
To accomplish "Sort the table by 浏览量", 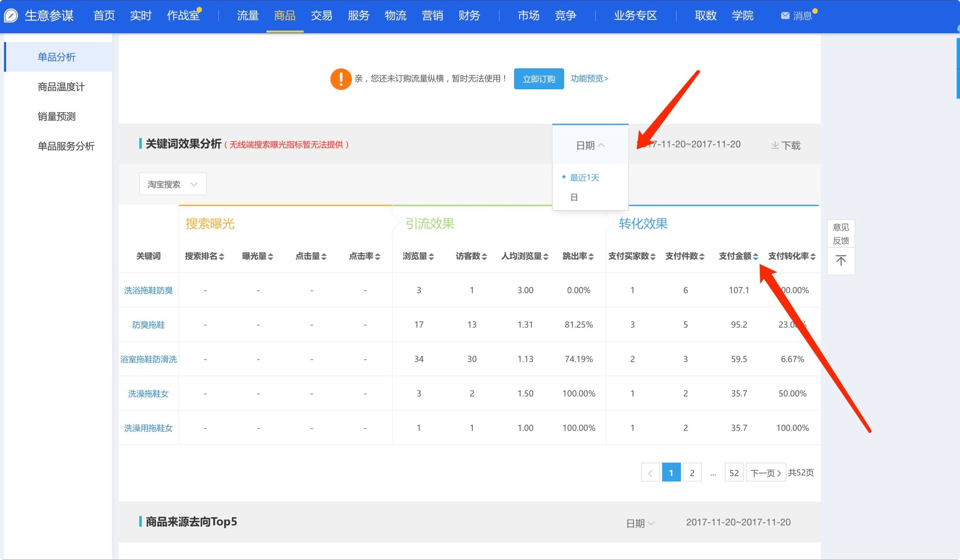I will click(431, 256).
